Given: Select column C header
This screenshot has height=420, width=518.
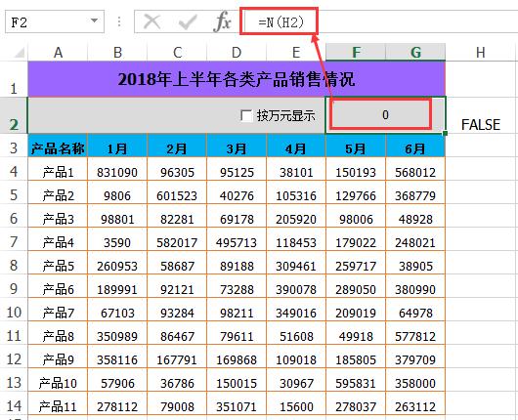Looking at the screenshot, I should (177, 52).
